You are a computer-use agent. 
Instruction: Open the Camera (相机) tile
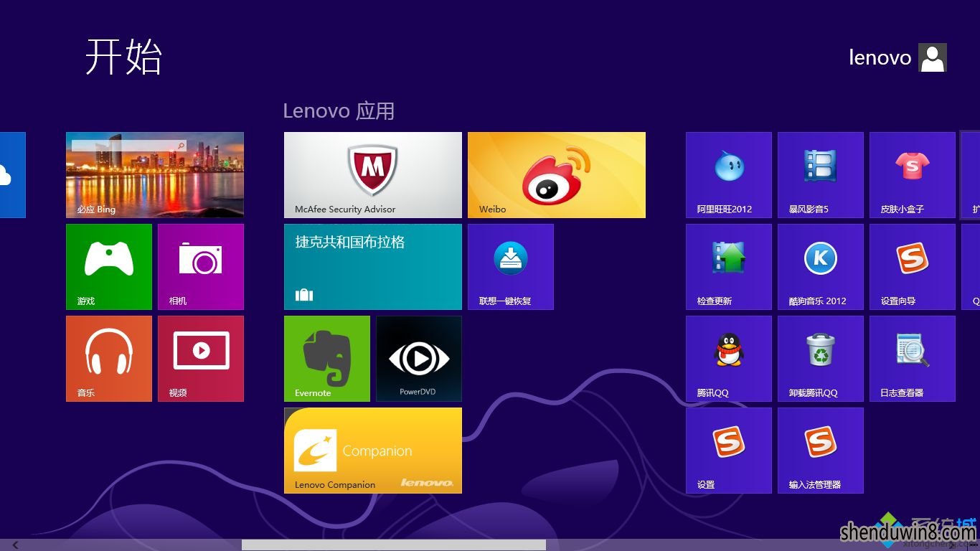click(x=201, y=266)
